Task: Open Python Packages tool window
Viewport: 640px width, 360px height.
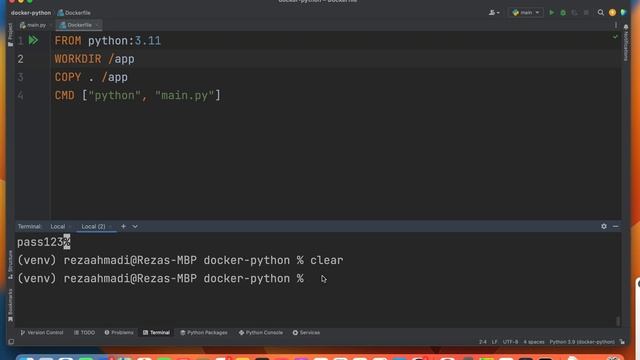Action: point(204,333)
